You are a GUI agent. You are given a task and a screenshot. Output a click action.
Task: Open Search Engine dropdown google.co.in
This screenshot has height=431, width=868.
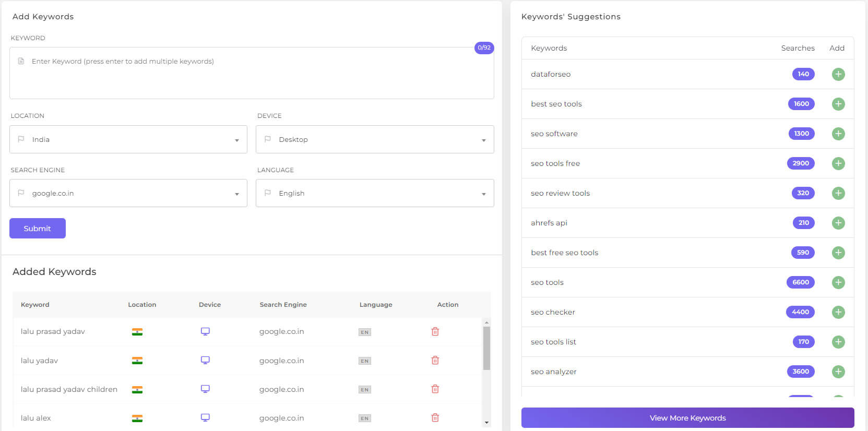click(x=128, y=193)
